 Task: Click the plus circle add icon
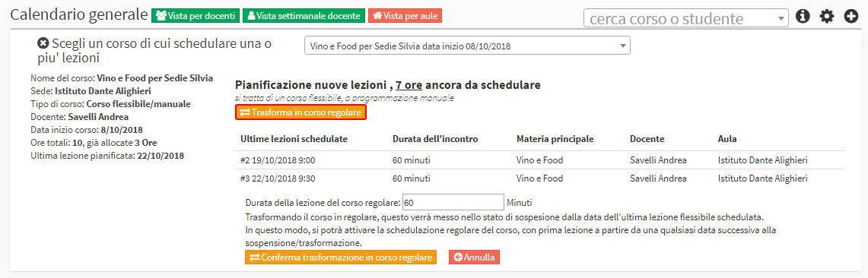click(x=851, y=17)
